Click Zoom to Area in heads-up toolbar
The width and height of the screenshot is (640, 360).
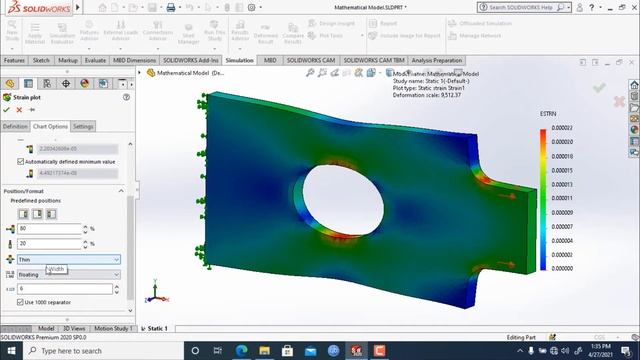322,73
